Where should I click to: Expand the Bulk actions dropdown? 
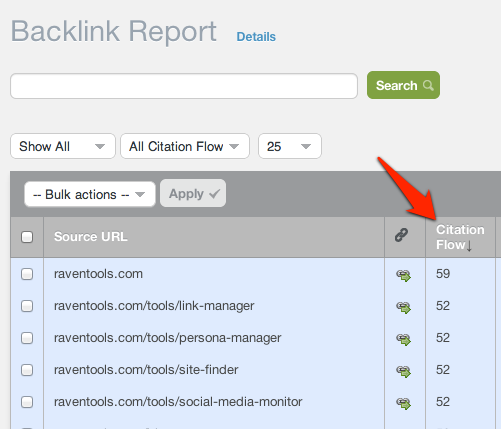[x=90, y=194]
